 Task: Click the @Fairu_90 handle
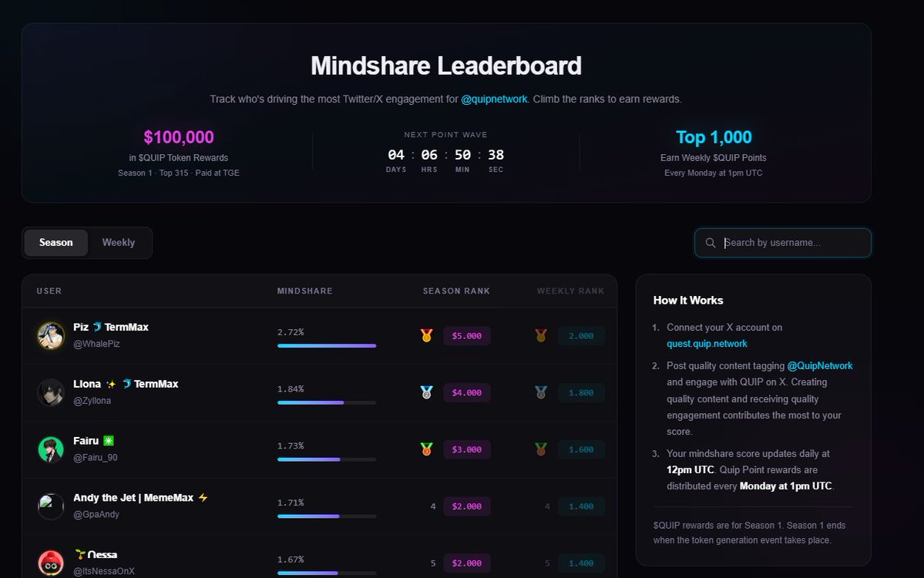point(95,458)
